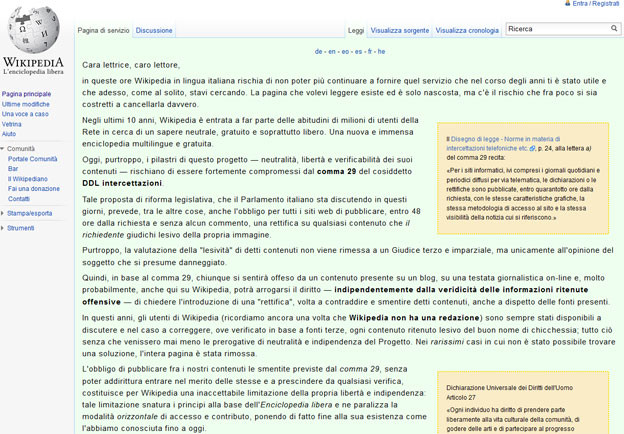Expand the Strumenti sidebar section
624x434 pixels.
point(3,228)
